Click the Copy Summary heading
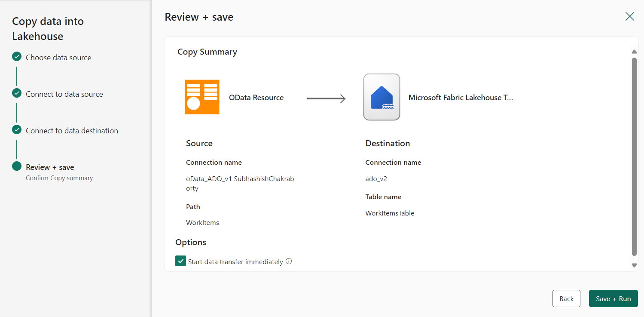Screen dimensions: 644x317 click(207, 52)
